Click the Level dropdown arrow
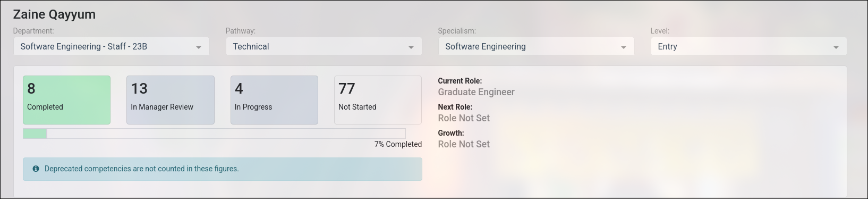The width and height of the screenshot is (868, 199). 836,47
